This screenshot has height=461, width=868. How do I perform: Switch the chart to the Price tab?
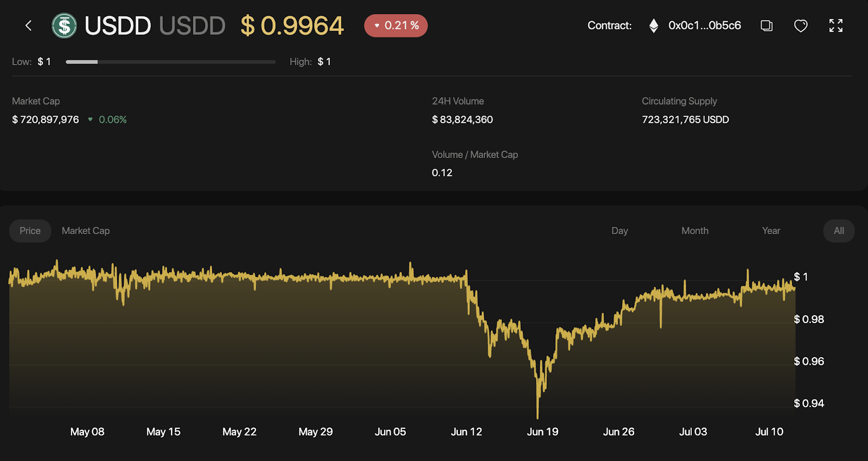[30, 231]
